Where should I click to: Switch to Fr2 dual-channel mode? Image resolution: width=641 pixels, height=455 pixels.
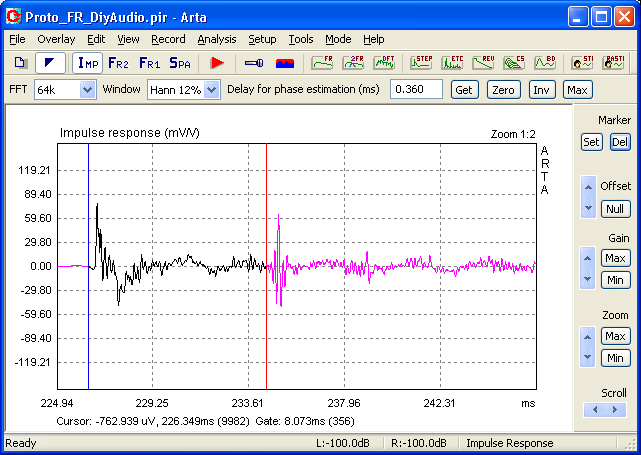tap(119, 63)
